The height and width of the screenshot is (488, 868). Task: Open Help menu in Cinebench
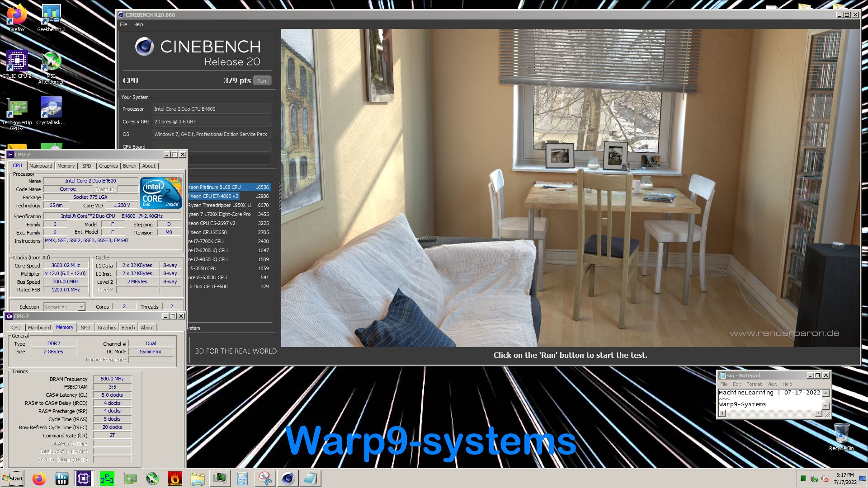pyautogui.click(x=138, y=24)
